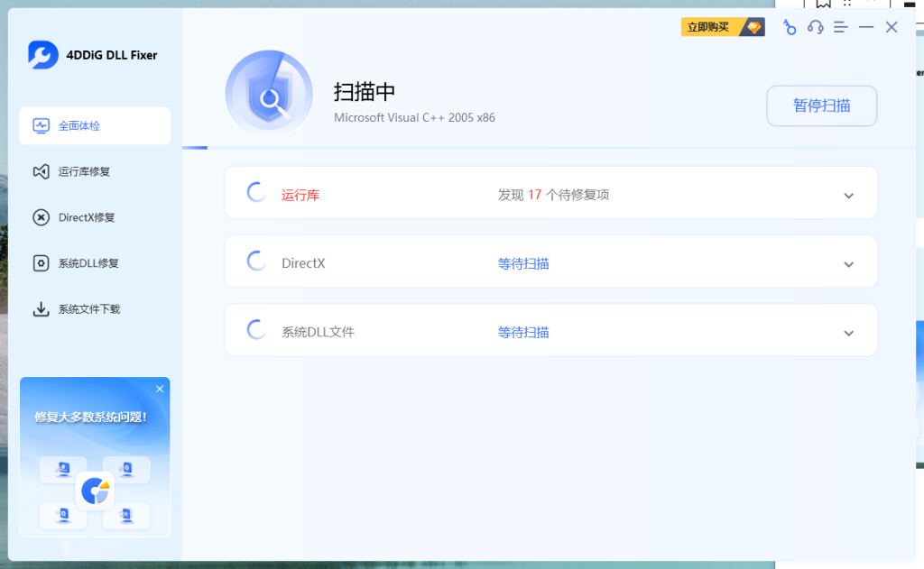This screenshot has height=569, width=924.
Task: Select the 全面体检 sidebar icon
Action: [x=41, y=125]
